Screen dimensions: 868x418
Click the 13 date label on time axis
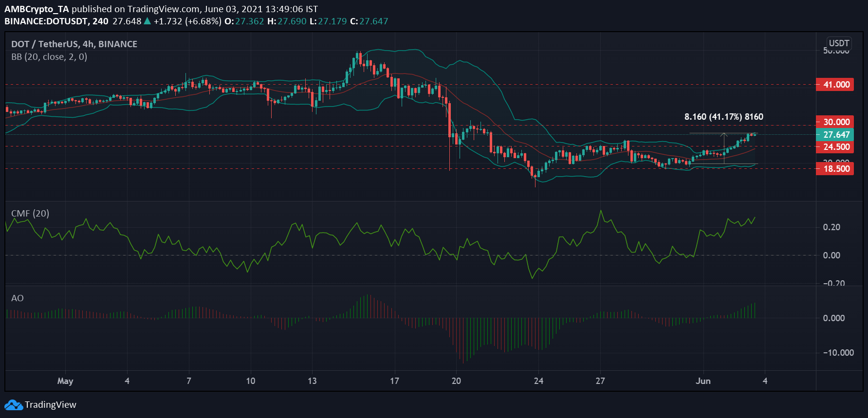(312, 381)
